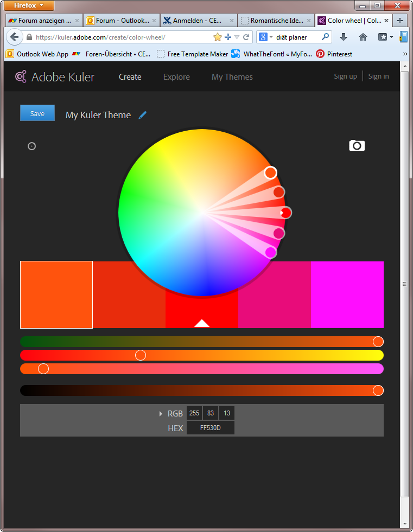This screenshot has height=532, width=413.
Task: Click the camera icon to create from image
Action: pos(357,145)
